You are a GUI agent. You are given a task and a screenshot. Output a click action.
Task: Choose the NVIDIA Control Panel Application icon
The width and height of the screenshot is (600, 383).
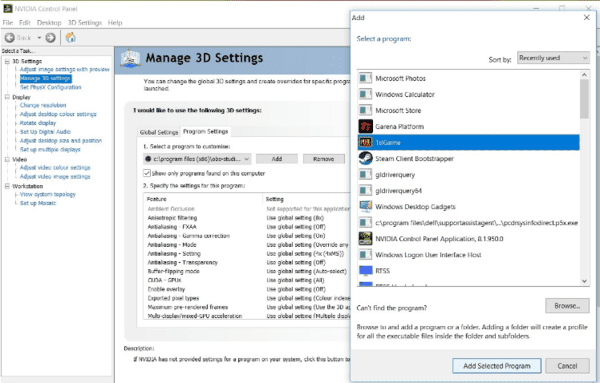click(x=365, y=238)
